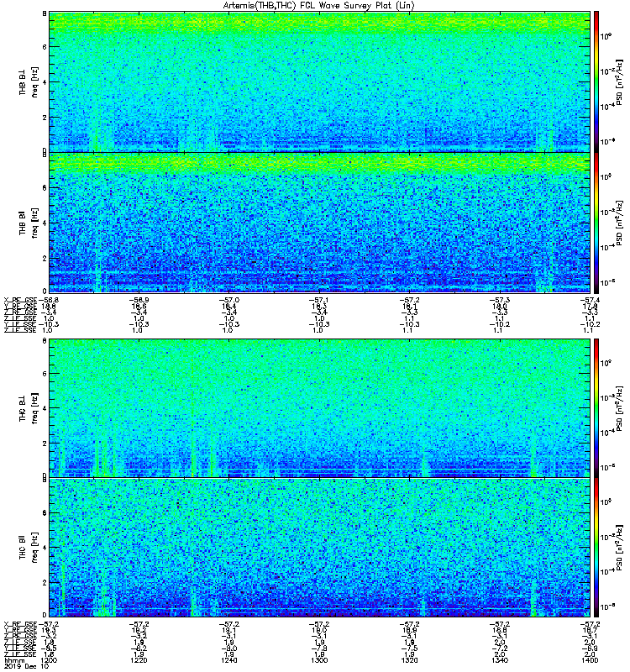Click the X_RE_GSE row label below THC panels
Image resolution: width=630 pixels, height=672 pixels.
point(20,624)
